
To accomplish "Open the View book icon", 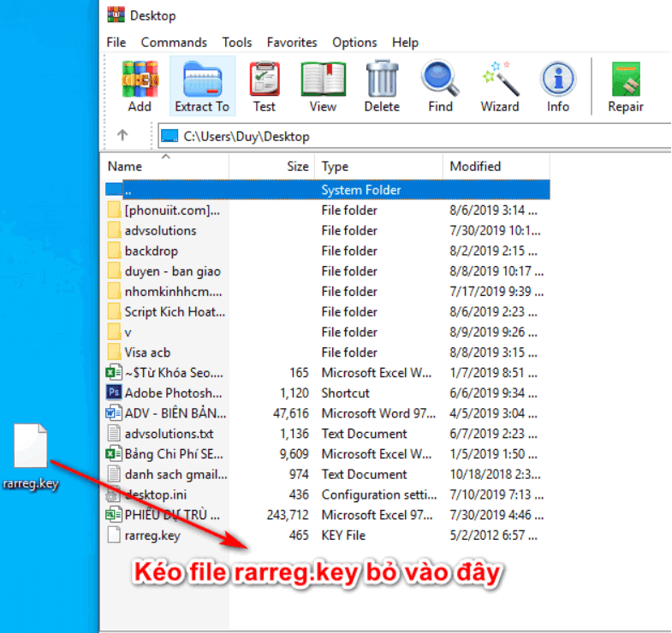I will click(323, 86).
